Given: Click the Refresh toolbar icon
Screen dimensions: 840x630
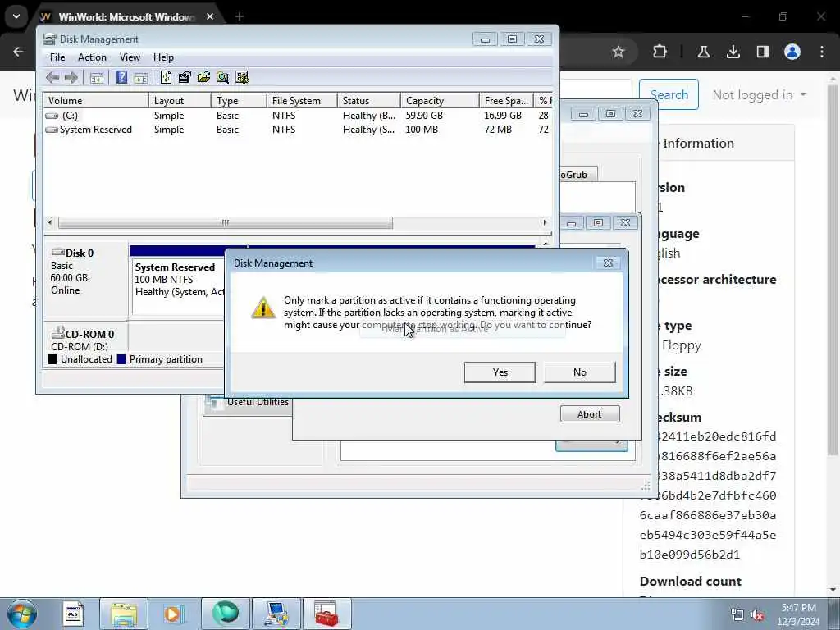Looking at the screenshot, I should 166,78.
